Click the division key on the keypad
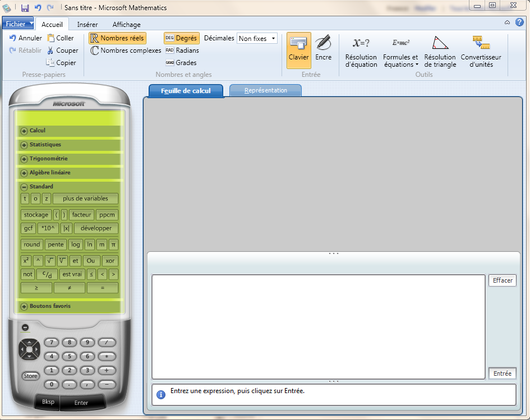The image size is (530, 420). [x=107, y=342]
